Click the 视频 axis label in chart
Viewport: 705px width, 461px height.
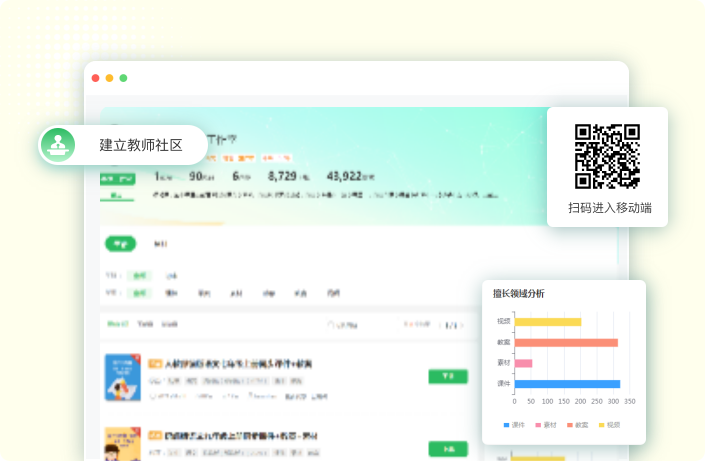pyautogui.click(x=504, y=321)
